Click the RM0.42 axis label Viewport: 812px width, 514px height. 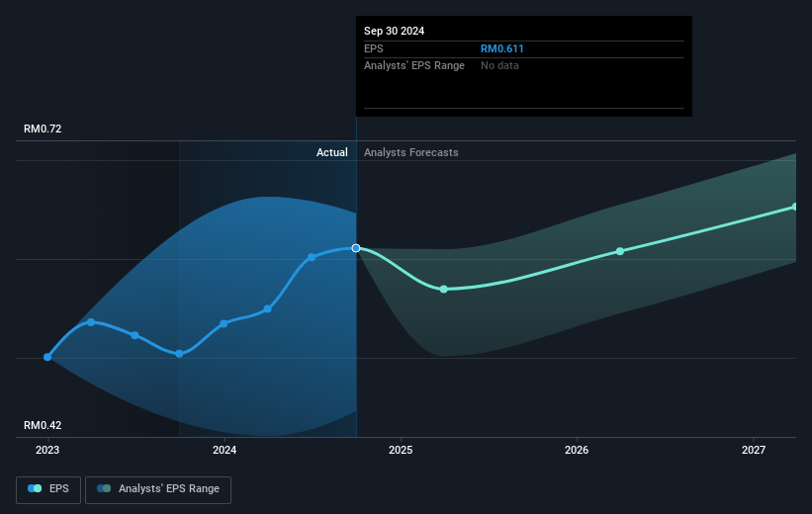pyautogui.click(x=43, y=425)
